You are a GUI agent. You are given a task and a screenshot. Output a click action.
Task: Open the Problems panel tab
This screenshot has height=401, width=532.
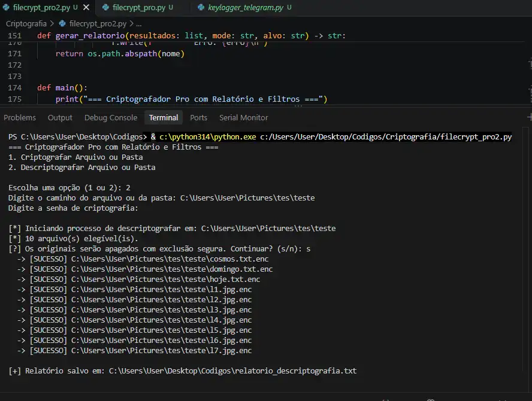pos(20,118)
